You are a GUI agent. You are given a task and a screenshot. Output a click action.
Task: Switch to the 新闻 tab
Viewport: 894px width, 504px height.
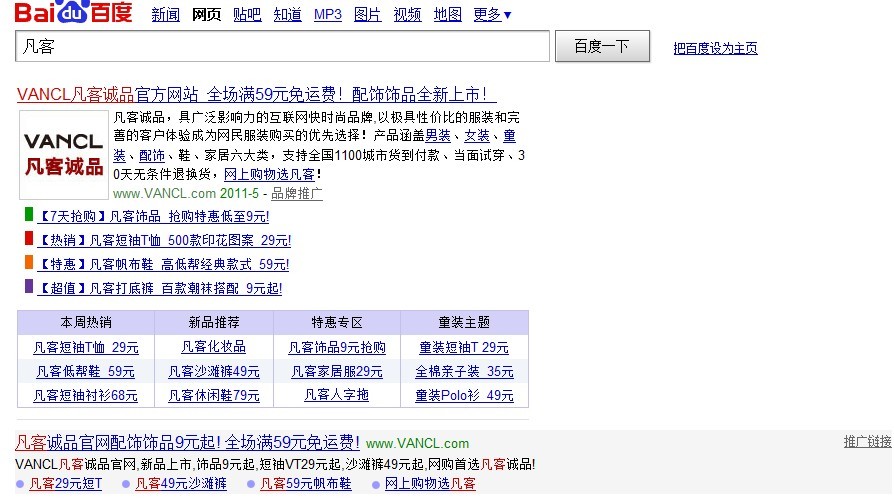click(165, 14)
